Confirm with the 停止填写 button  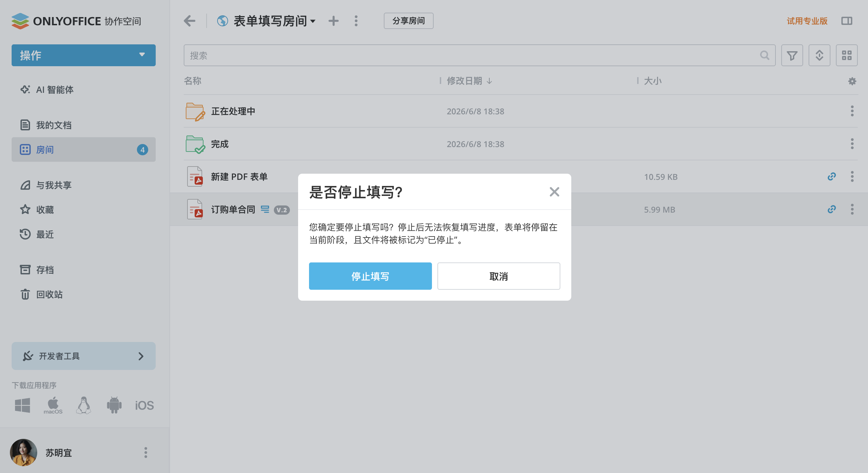click(370, 276)
